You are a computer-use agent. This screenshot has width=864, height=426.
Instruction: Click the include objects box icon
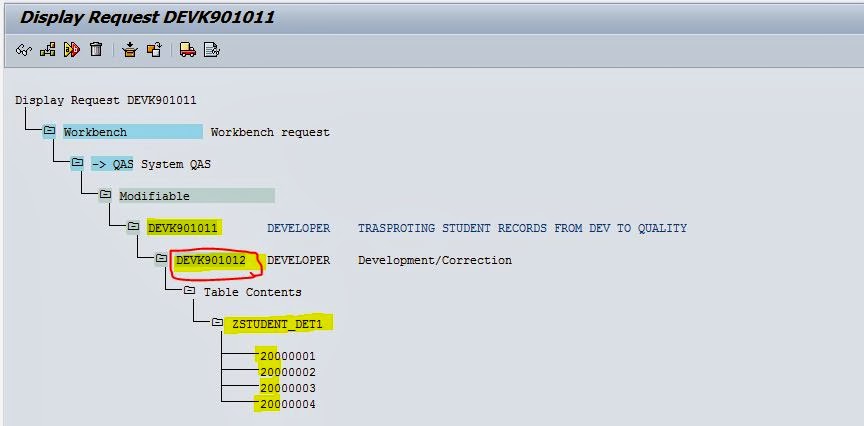(129, 50)
